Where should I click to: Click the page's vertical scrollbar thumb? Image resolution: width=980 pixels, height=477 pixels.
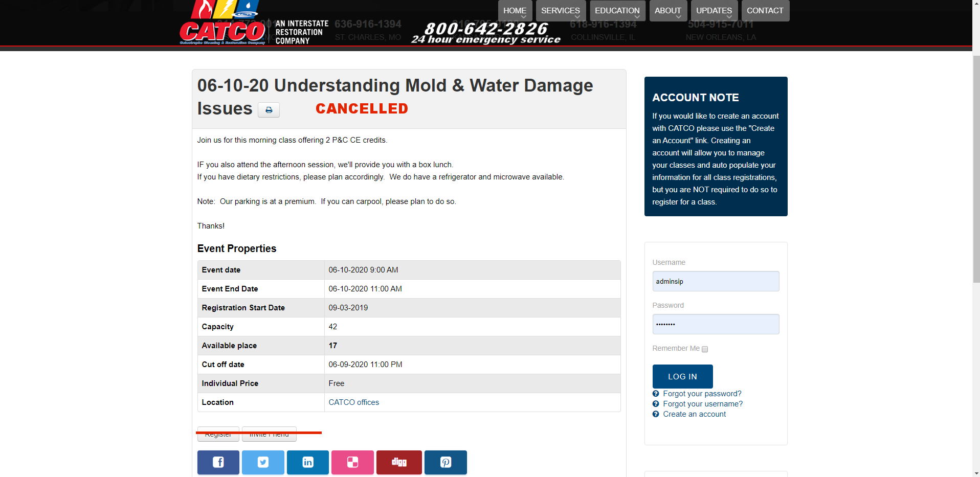point(976,169)
